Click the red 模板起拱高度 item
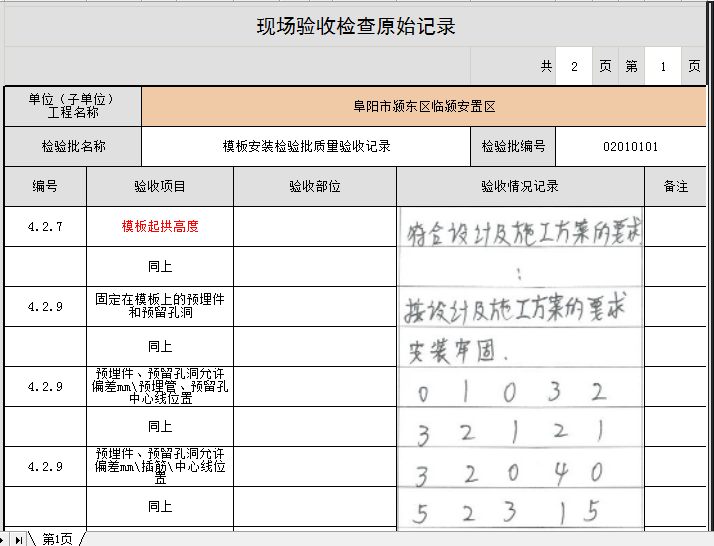714x546 pixels. coord(160,227)
